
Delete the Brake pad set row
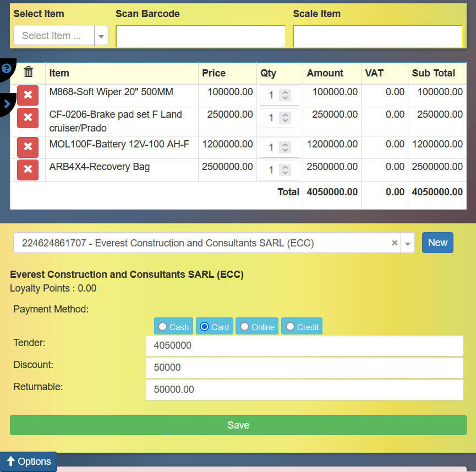[x=28, y=118]
